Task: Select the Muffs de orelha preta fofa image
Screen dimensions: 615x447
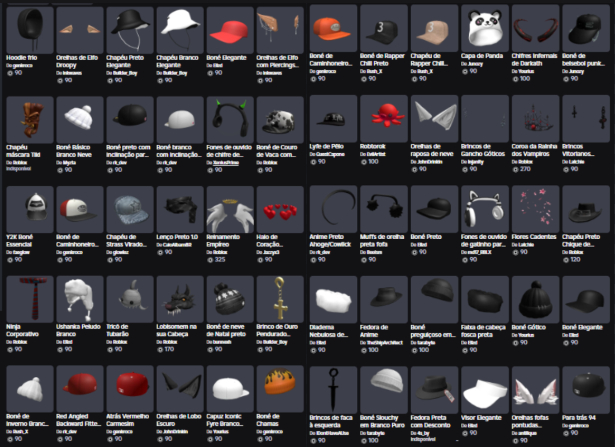Action: [384, 209]
